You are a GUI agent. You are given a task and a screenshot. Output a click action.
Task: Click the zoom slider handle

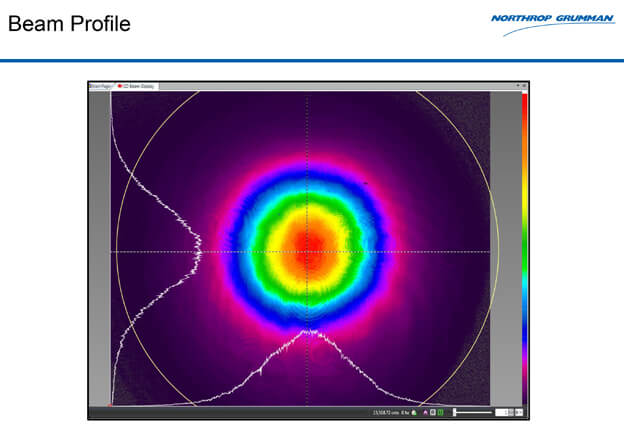click(x=455, y=412)
